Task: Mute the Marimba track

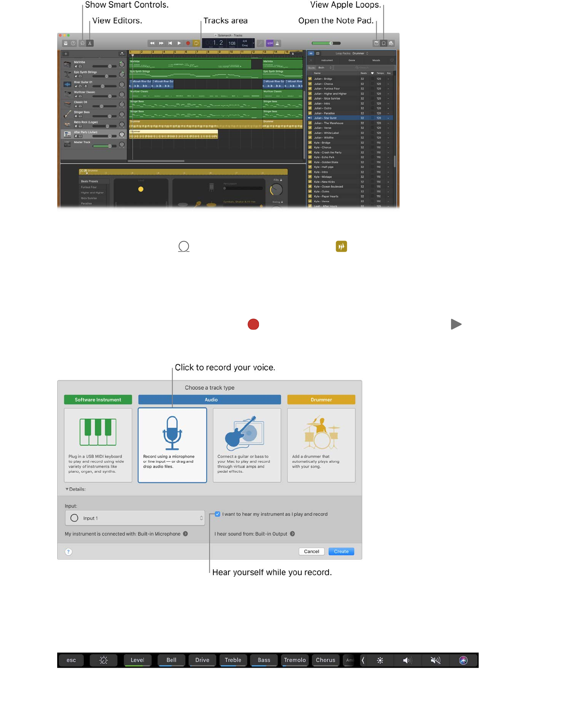Action: pyautogui.click(x=76, y=66)
